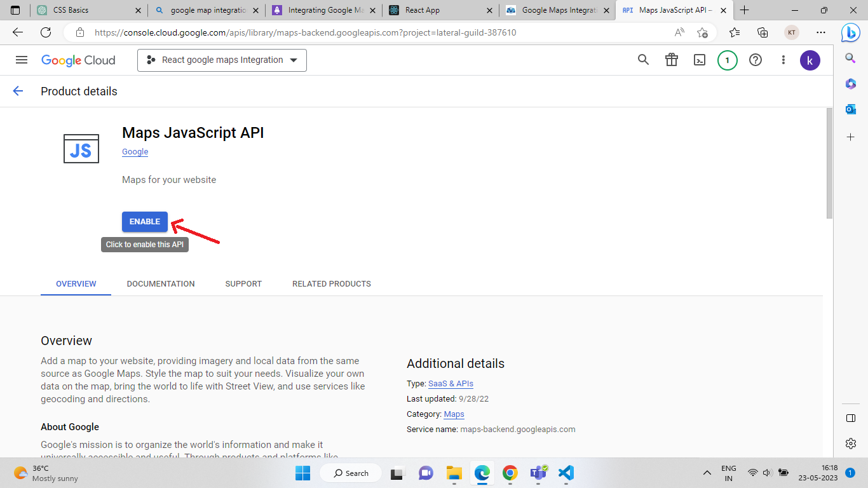Open the SaaS & APIs type link
The width and height of the screenshot is (868, 488).
(x=451, y=384)
